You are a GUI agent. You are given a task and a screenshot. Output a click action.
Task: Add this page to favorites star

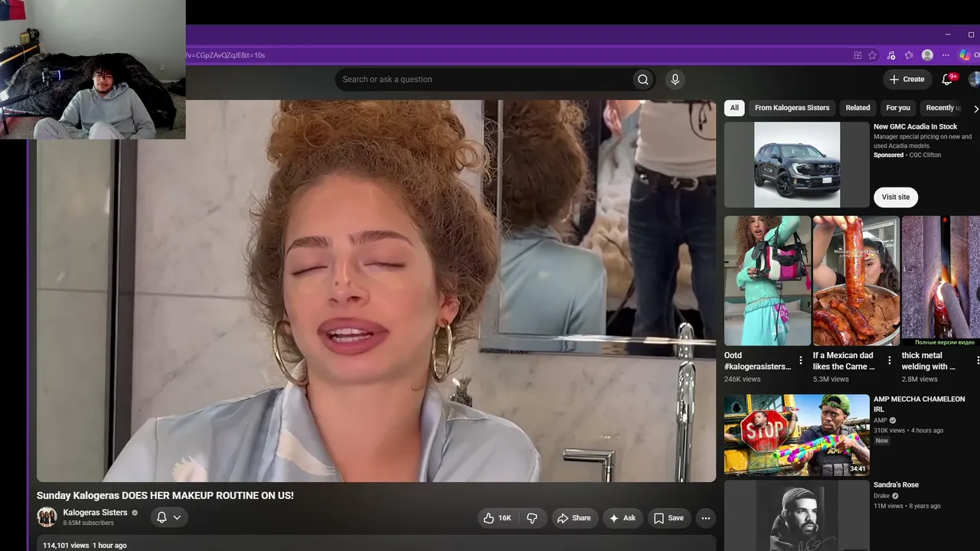tap(873, 55)
